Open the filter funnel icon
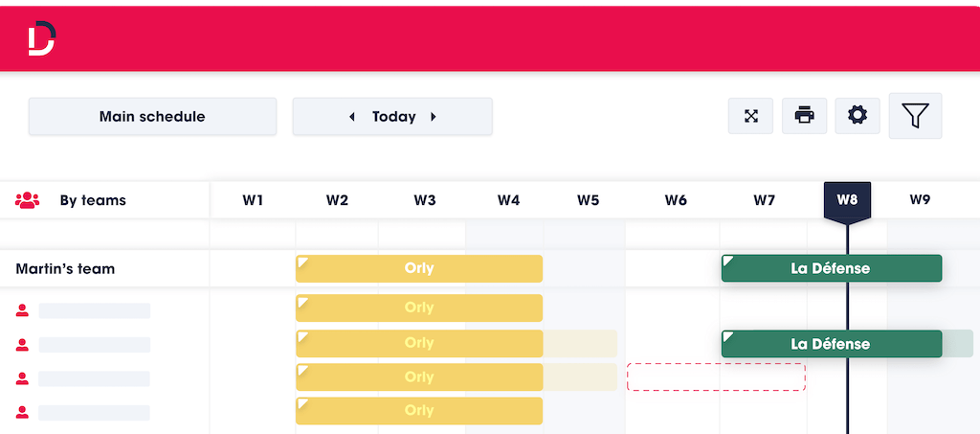The height and width of the screenshot is (434, 980). point(915,116)
